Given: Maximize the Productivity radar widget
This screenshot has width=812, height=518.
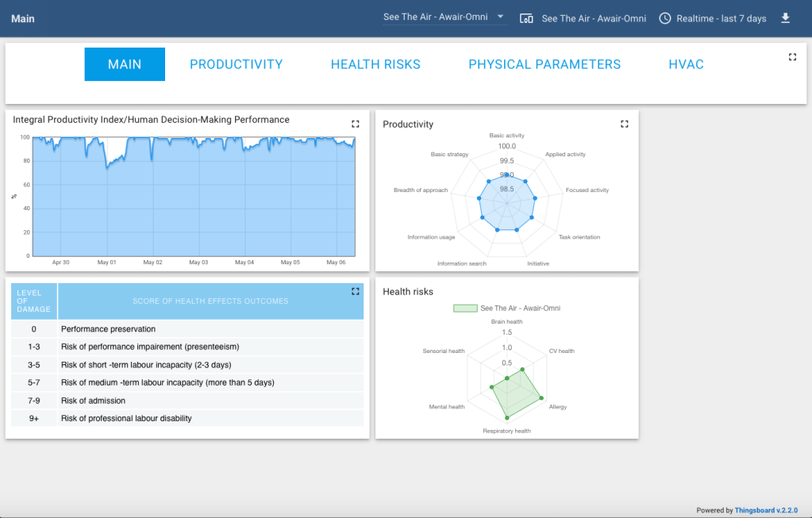Looking at the screenshot, I should pos(624,124).
